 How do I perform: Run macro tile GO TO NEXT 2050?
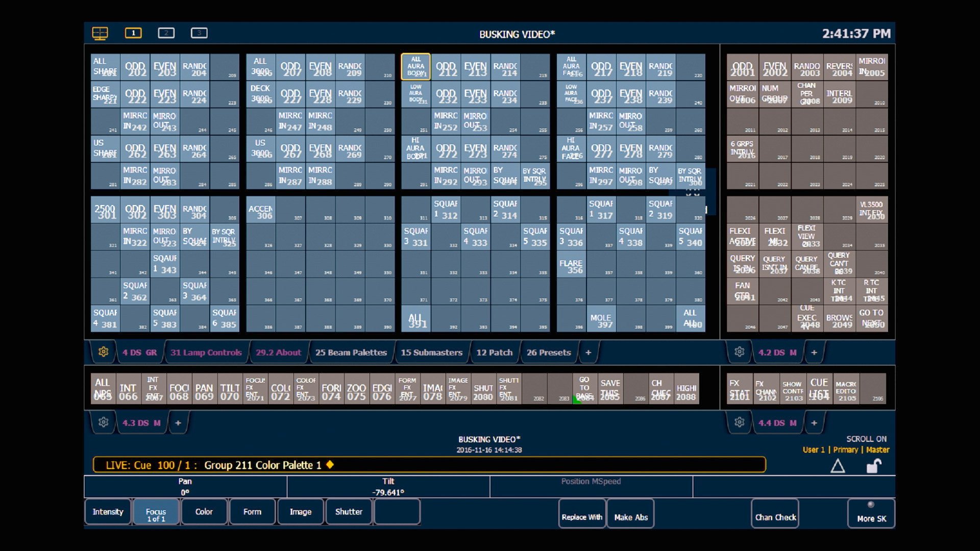coord(872,319)
